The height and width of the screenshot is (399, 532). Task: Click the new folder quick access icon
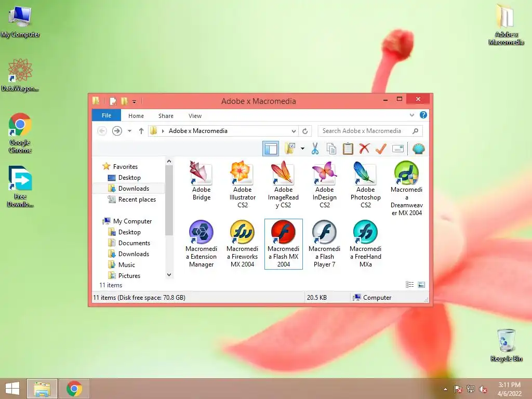[125, 101]
